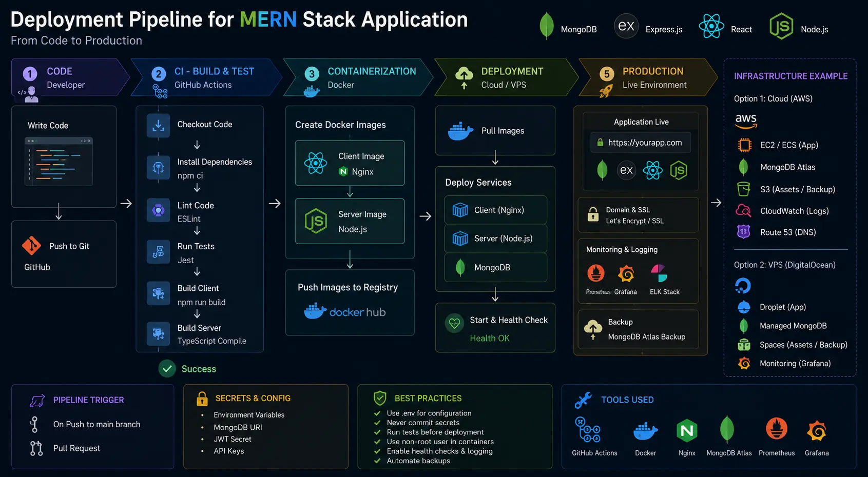Select the CODE Developer stage header
The width and height of the screenshot is (868, 477).
(x=70, y=77)
